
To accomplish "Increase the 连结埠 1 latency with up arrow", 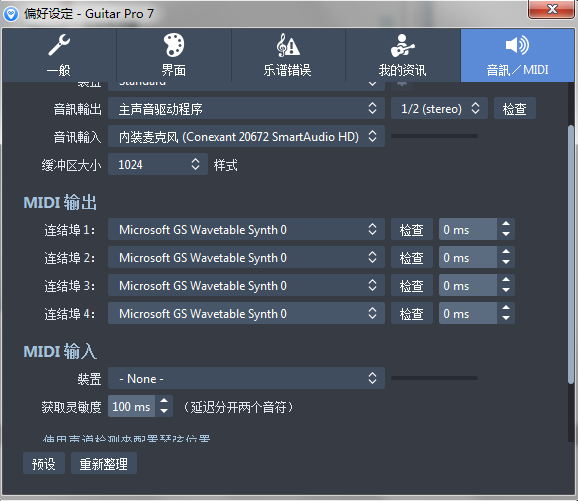I will (x=506, y=224).
